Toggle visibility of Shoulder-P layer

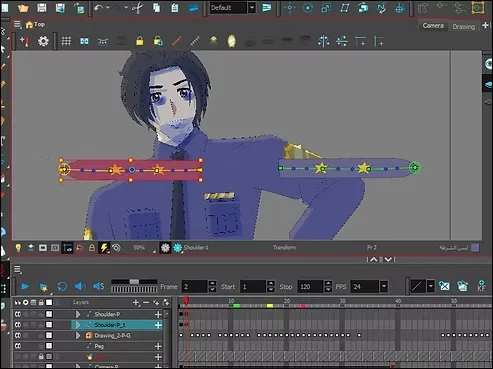(18, 314)
